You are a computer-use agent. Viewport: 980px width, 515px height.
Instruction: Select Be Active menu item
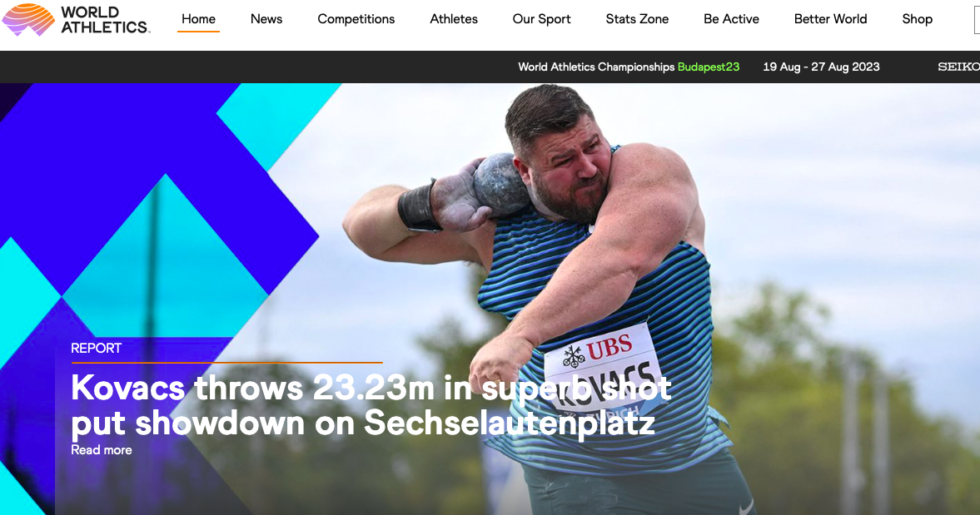point(731,19)
